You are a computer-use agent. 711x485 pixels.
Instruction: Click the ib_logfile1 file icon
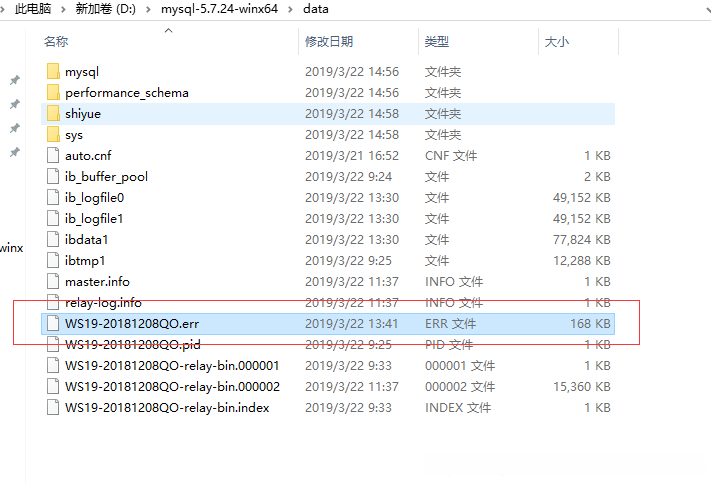(x=53, y=218)
